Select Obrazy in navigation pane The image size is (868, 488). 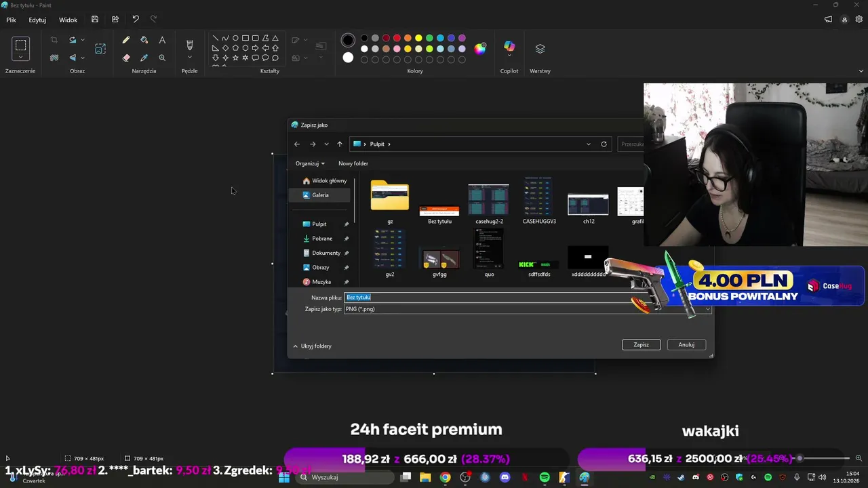[x=320, y=267]
